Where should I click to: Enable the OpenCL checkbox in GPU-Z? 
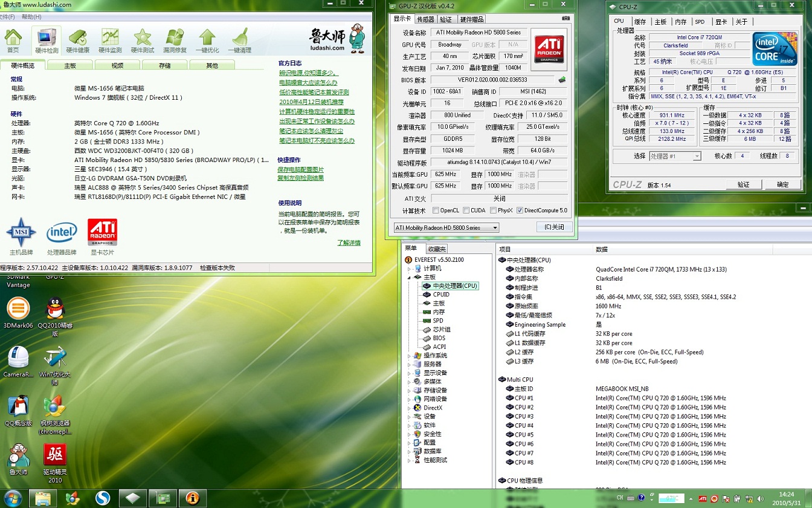(436, 210)
